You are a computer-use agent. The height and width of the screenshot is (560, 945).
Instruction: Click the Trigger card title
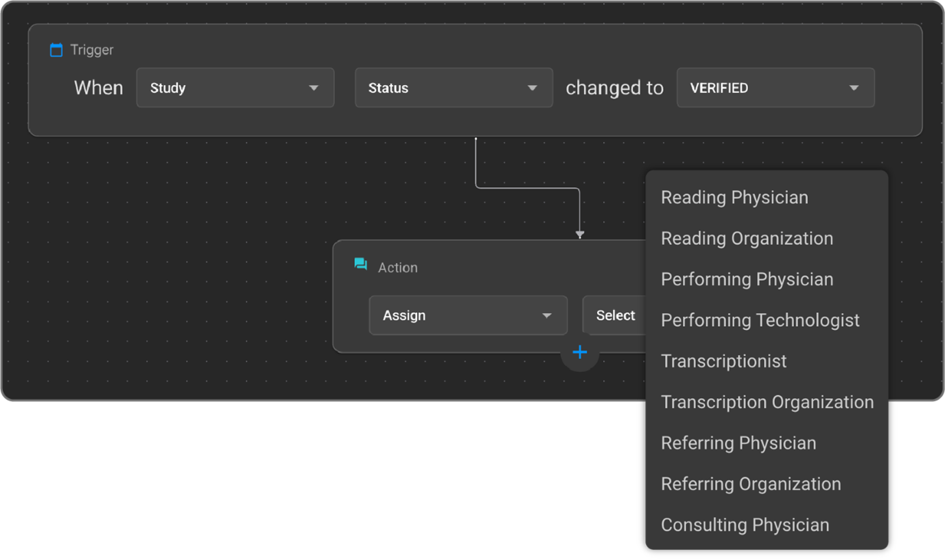[x=92, y=50]
